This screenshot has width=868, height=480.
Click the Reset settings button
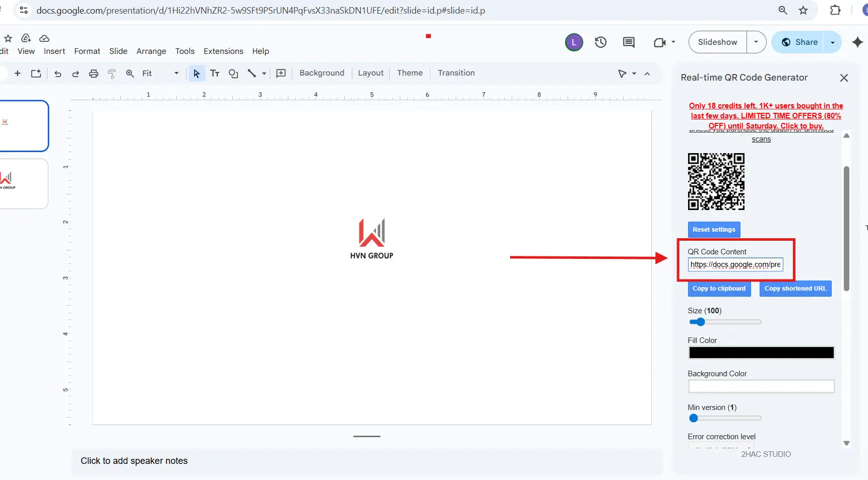point(714,230)
